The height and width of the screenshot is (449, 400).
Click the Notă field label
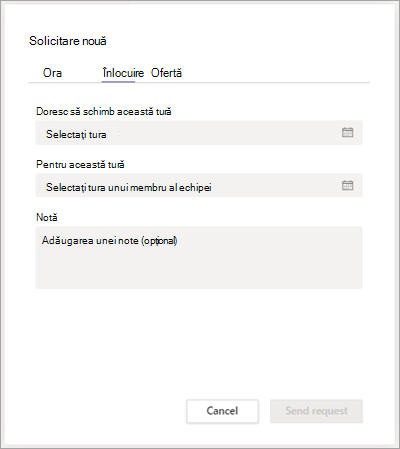click(47, 217)
